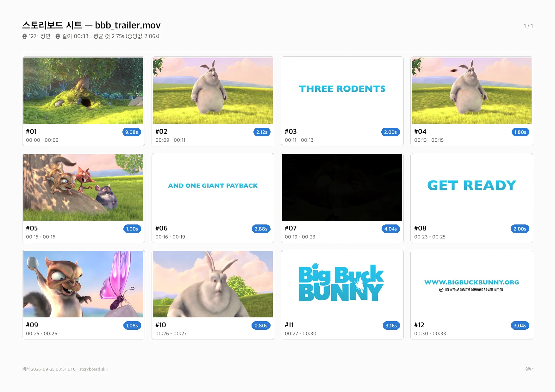Click the AND ONE GIANT PAYBACK frame
Screen dimensions: 555x392
[x=213, y=187]
